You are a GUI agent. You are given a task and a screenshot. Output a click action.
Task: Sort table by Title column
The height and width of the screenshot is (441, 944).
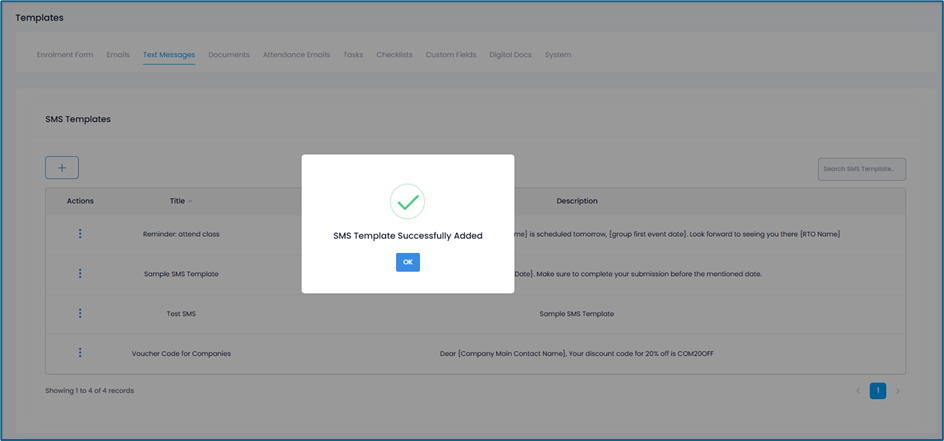click(178, 201)
